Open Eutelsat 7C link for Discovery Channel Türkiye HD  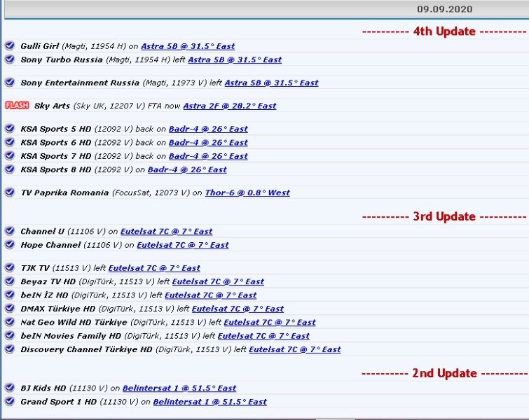coord(295,349)
